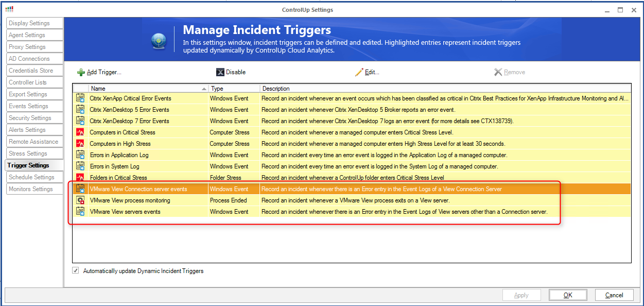
Task: Open the AD Connections tab
Action: click(x=34, y=59)
